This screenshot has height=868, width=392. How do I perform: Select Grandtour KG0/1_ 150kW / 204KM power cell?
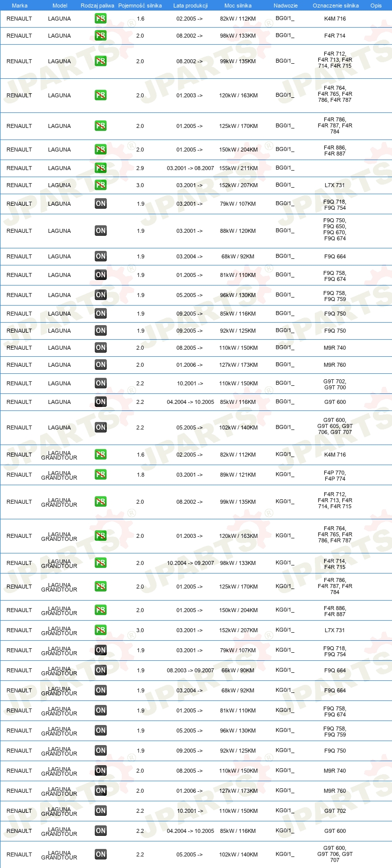[238, 610]
